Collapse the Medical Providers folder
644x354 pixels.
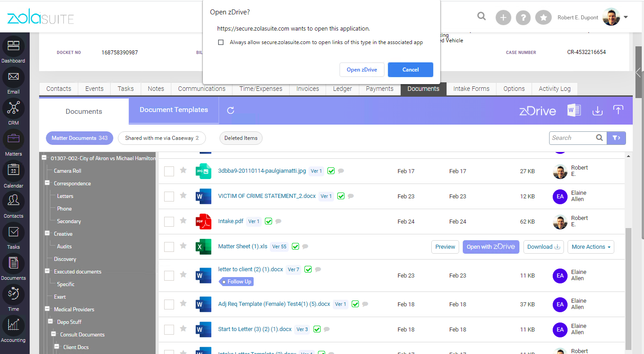pyautogui.click(x=47, y=309)
